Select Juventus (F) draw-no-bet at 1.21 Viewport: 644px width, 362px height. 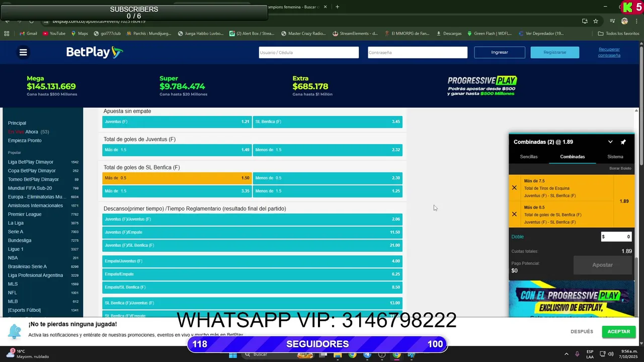pyautogui.click(x=177, y=122)
